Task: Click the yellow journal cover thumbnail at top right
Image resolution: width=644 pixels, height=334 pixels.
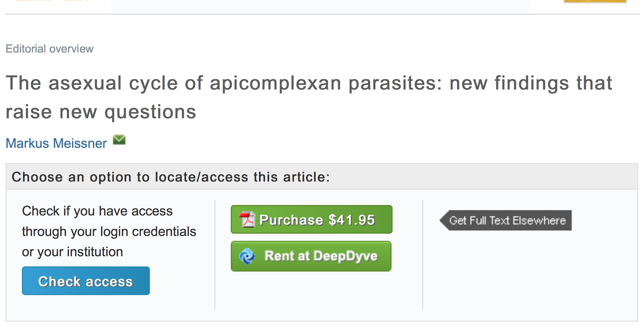Action: click(x=595, y=1)
